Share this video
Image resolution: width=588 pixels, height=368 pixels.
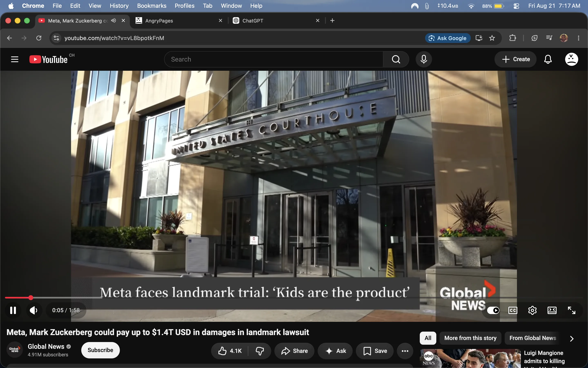tap(294, 351)
